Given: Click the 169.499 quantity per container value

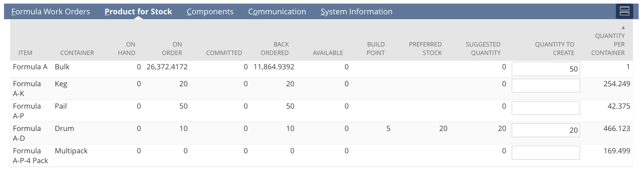Looking at the screenshot, I should pos(617,151).
